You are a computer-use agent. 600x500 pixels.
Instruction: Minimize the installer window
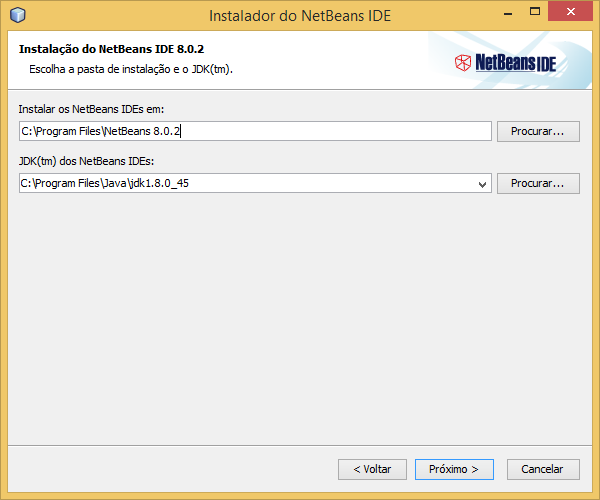[x=508, y=14]
